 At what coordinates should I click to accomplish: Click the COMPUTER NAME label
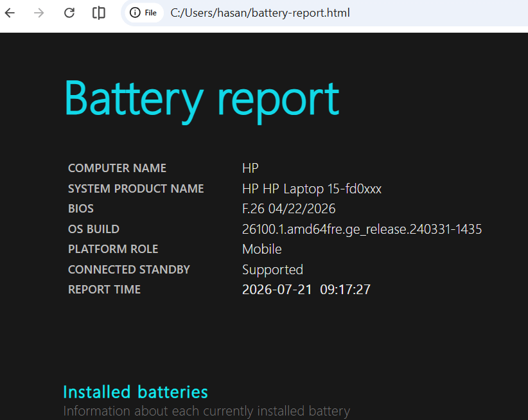(x=117, y=168)
